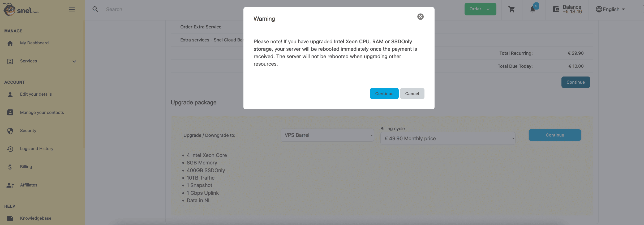Image resolution: width=644 pixels, height=225 pixels.
Task: Click Continue in the Warning dialog
Action: click(384, 94)
